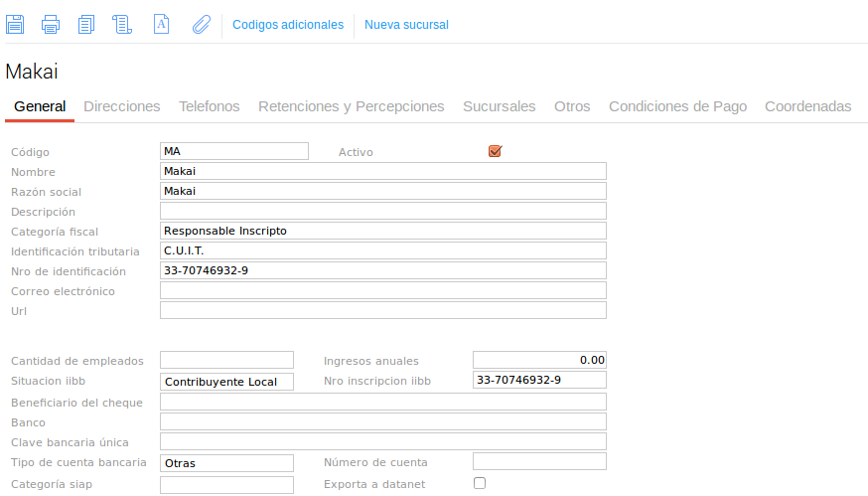The height and width of the screenshot is (496, 868).
Task: Click the Nombre input field
Action: [x=383, y=171]
